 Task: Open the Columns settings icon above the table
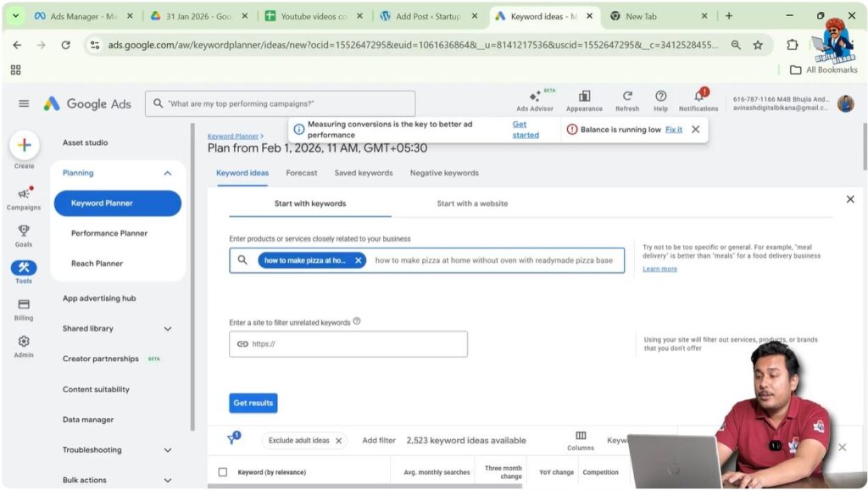click(x=581, y=436)
